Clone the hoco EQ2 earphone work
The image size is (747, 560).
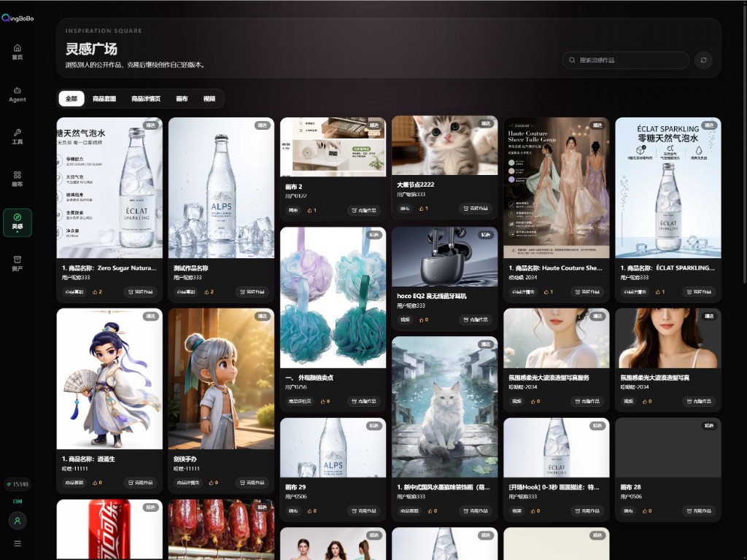click(476, 319)
